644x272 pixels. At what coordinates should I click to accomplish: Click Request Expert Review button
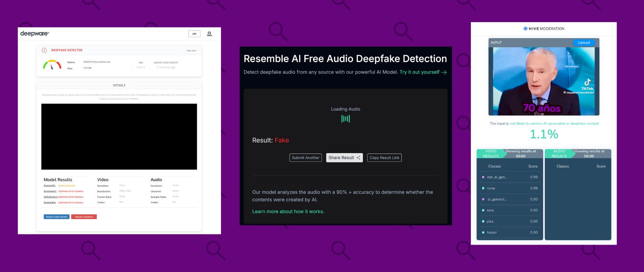(57, 217)
